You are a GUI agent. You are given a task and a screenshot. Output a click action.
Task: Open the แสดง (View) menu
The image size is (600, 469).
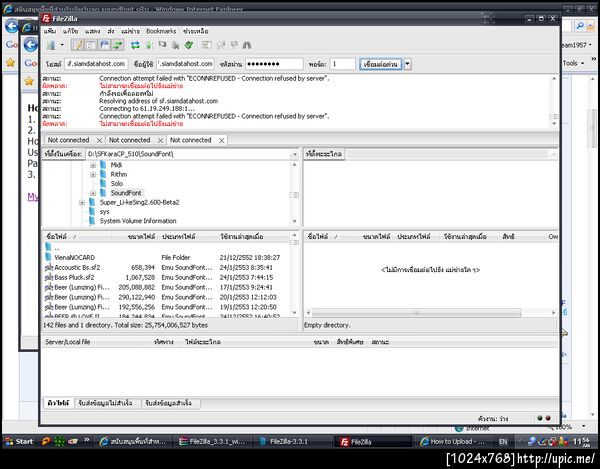93,31
